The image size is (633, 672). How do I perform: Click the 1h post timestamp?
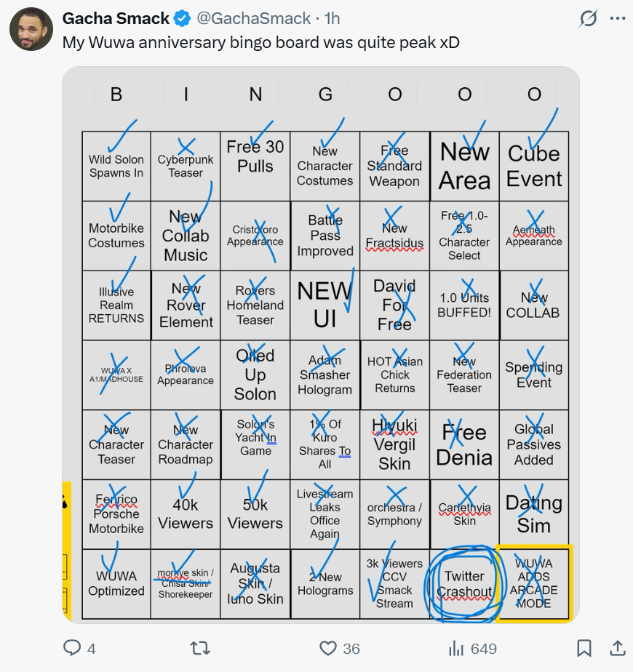pyautogui.click(x=332, y=18)
